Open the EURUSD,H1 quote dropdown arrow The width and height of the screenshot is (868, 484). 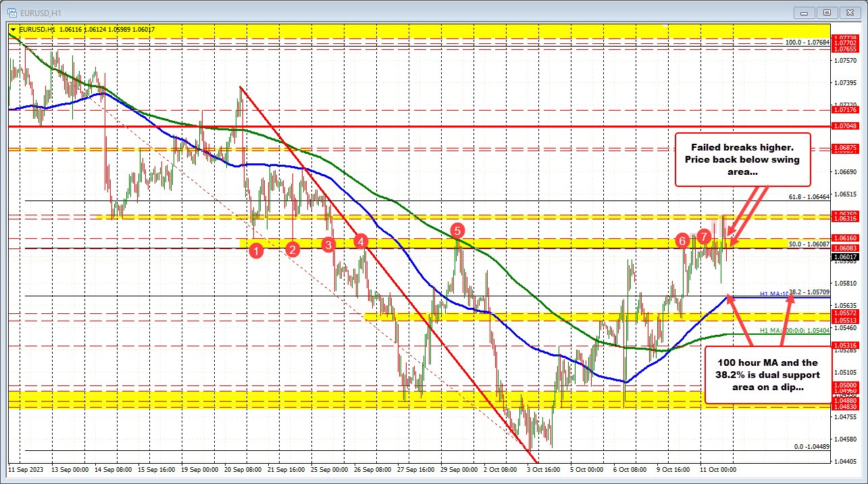[x=14, y=29]
